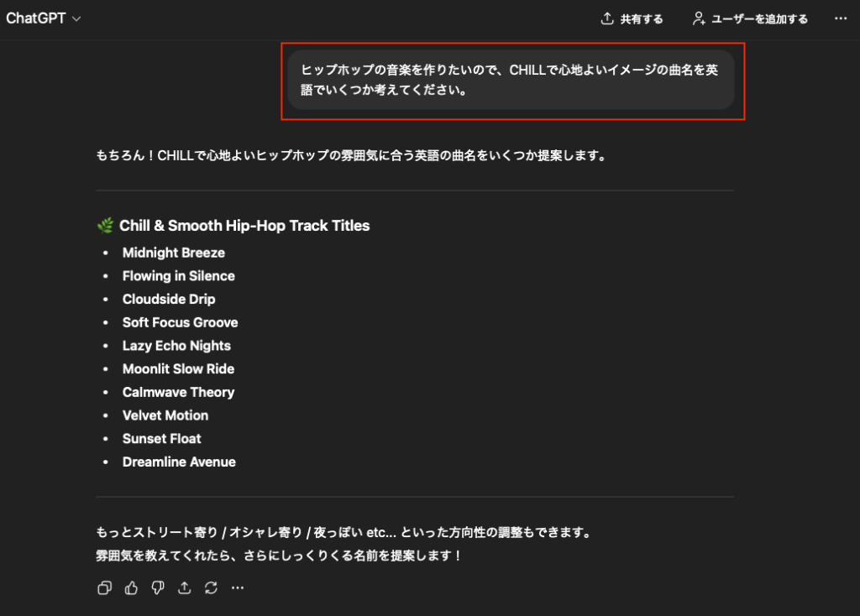The height and width of the screenshot is (616, 860).
Task: Click the Lazy Echo Nights list item
Action: [x=176, y=346]
